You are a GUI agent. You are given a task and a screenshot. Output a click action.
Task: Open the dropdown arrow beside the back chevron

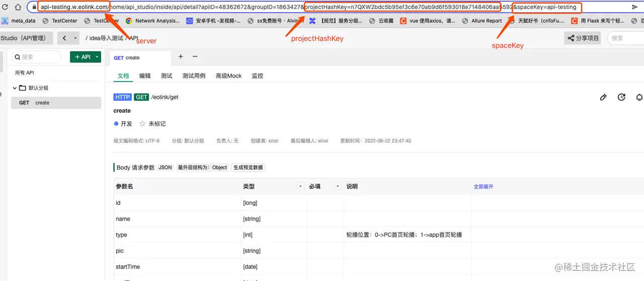pos(75,38)
